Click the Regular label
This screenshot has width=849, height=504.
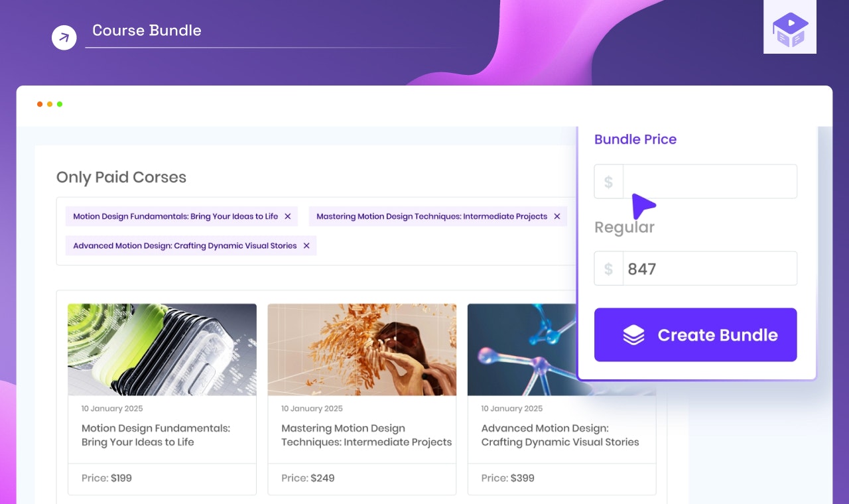[624, 227]
